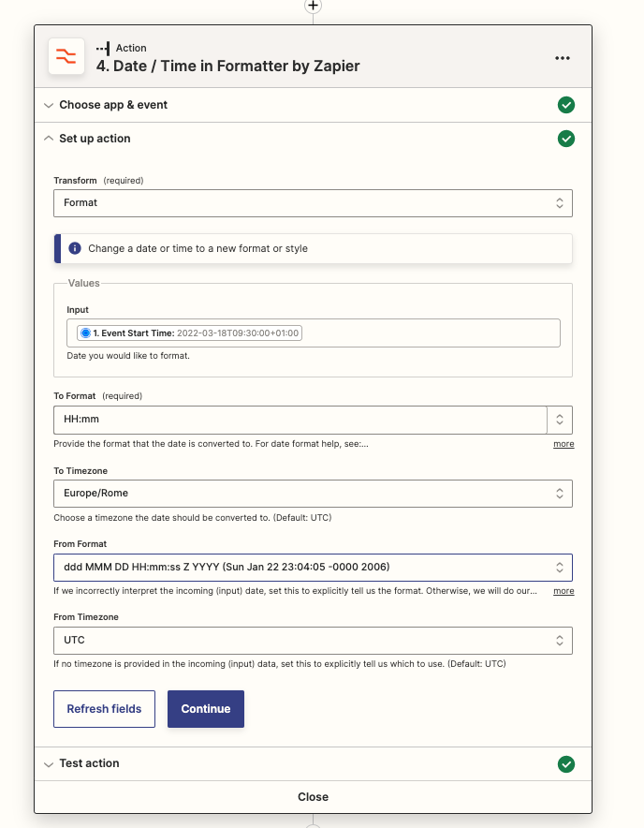
Task: Click green checkmark beside Choose app & event
Action: coord(565,105)
